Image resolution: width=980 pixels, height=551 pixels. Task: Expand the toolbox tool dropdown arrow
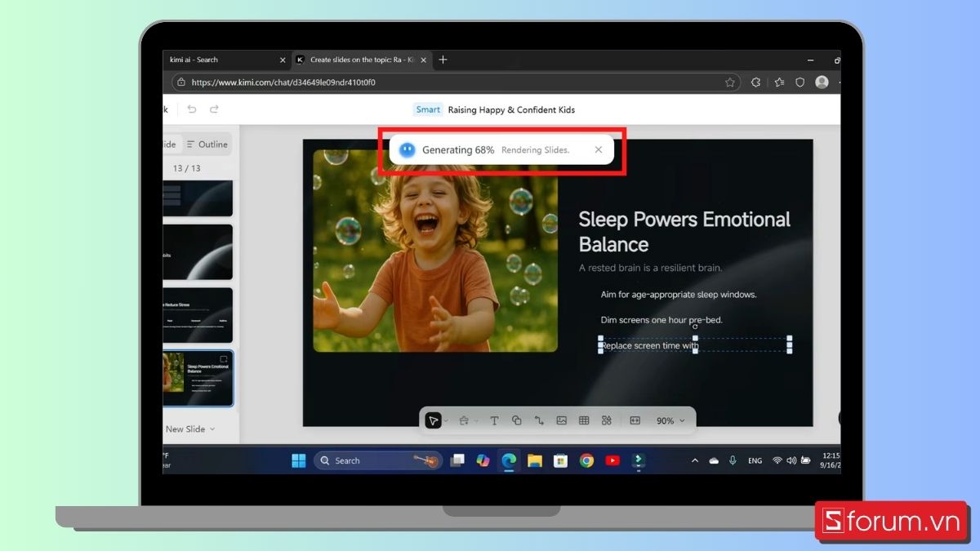click(x=476, y=421)
